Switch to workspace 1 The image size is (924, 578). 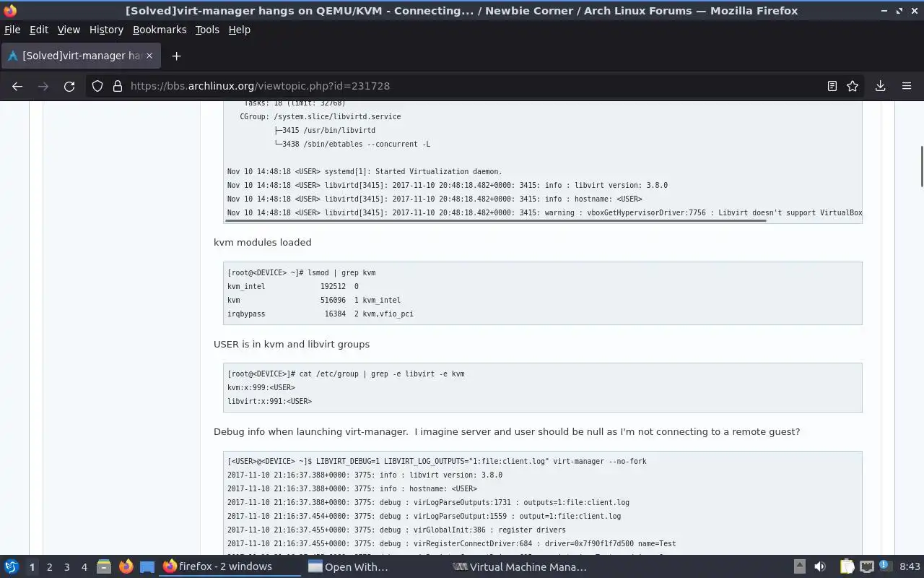[32, 567]
